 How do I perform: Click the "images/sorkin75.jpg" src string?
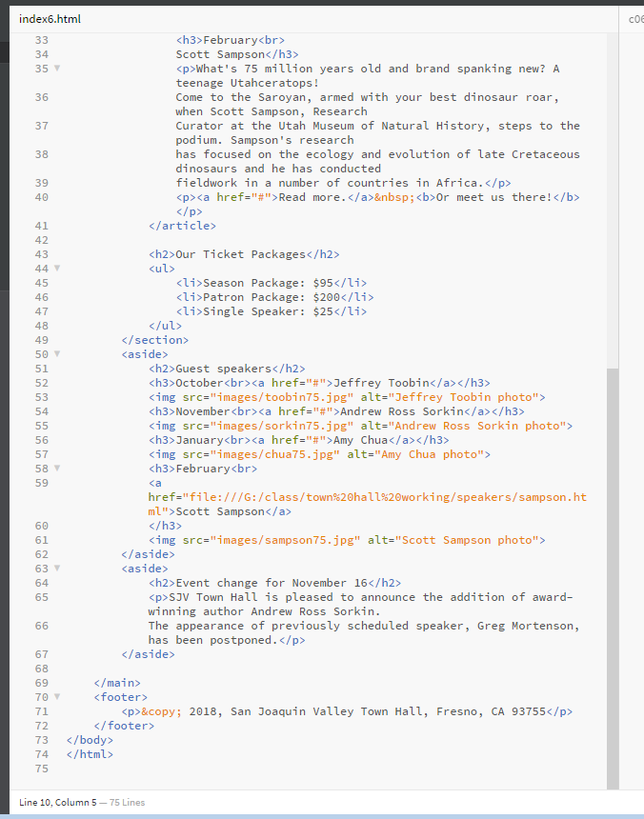tap(282, 426)
